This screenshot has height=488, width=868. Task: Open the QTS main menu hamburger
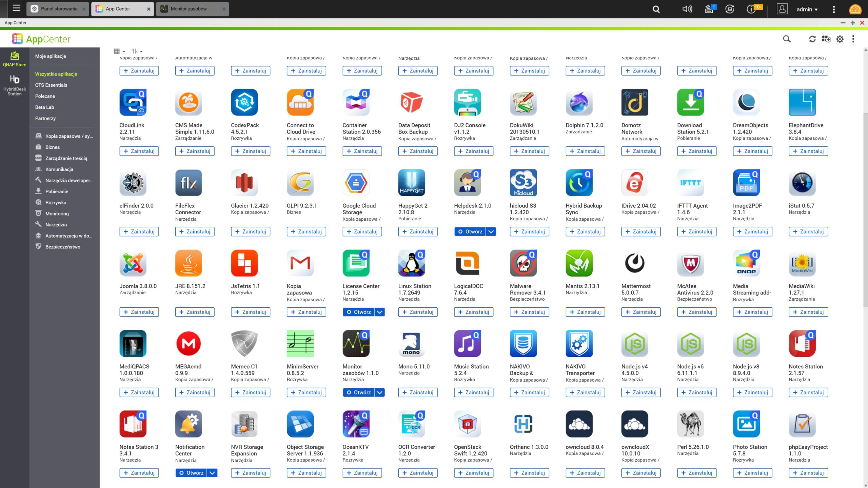click(16, 8)
